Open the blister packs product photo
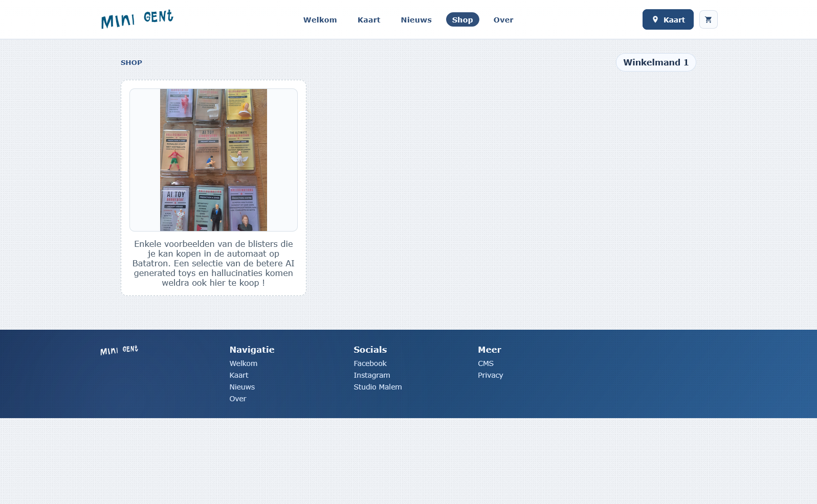Image resolution: width=817 pixels, height=504 pixels. (213, 160)
